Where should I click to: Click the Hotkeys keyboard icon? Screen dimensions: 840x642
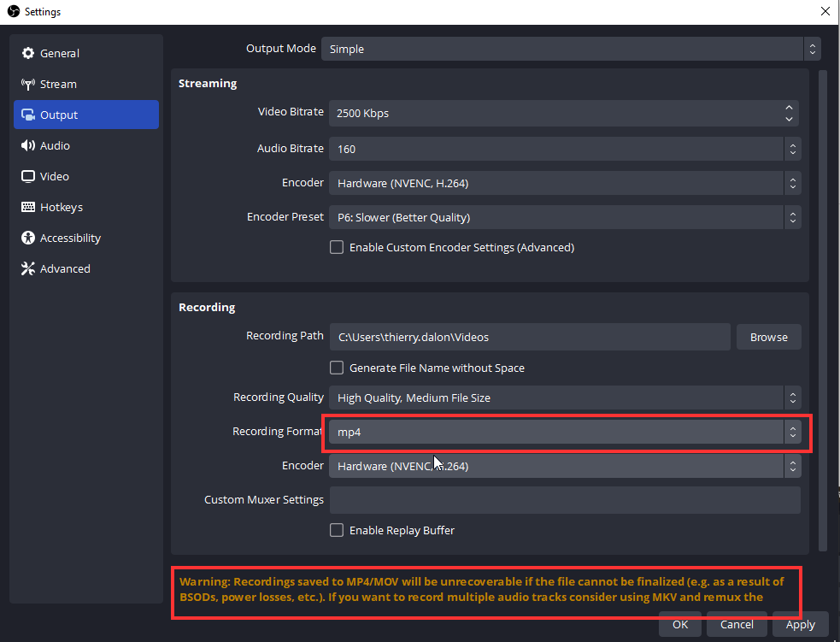pyautogui.click(x=28, y=207)
